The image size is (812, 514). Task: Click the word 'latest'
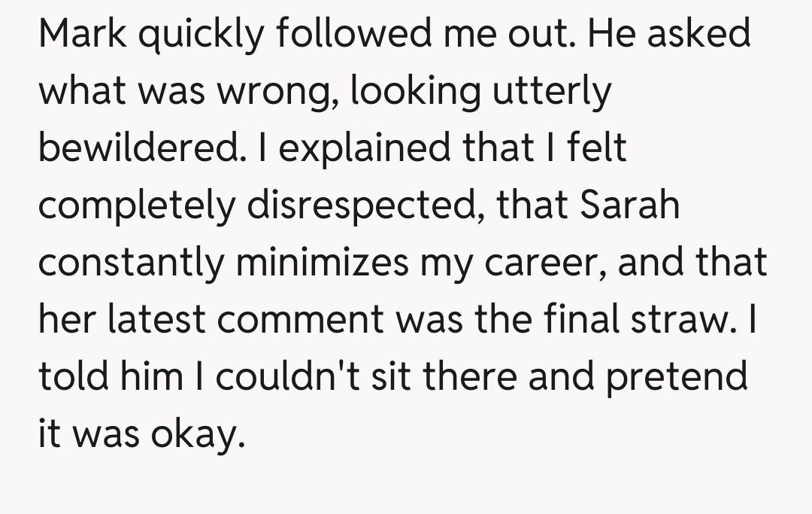(x=159, y=318)
